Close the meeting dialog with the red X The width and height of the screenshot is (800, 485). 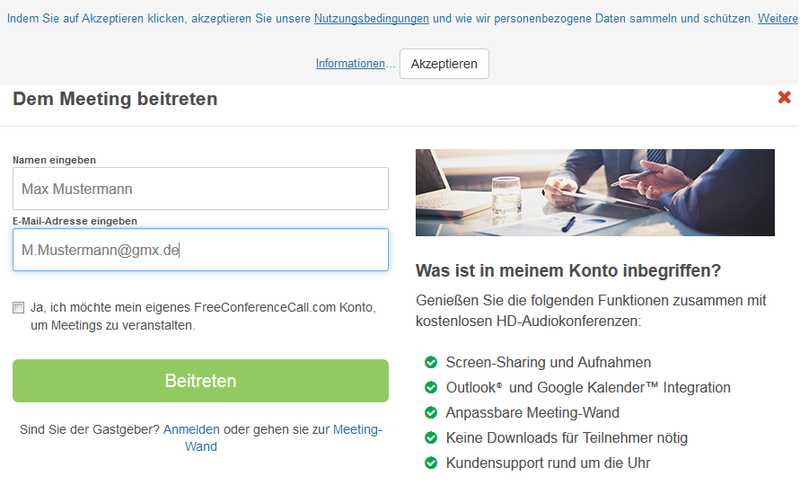(784, 98)
